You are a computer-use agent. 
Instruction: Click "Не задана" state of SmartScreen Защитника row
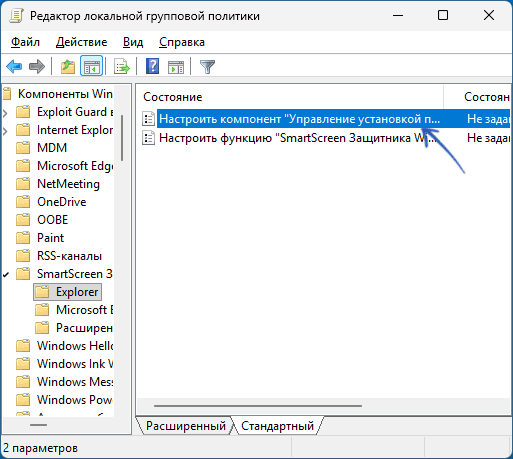coord(488,138)
